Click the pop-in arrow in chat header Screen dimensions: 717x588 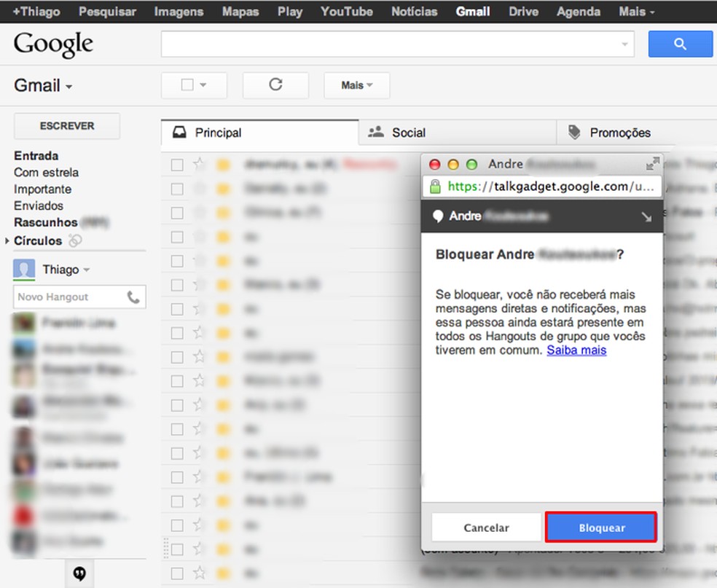tap(646, 216)
